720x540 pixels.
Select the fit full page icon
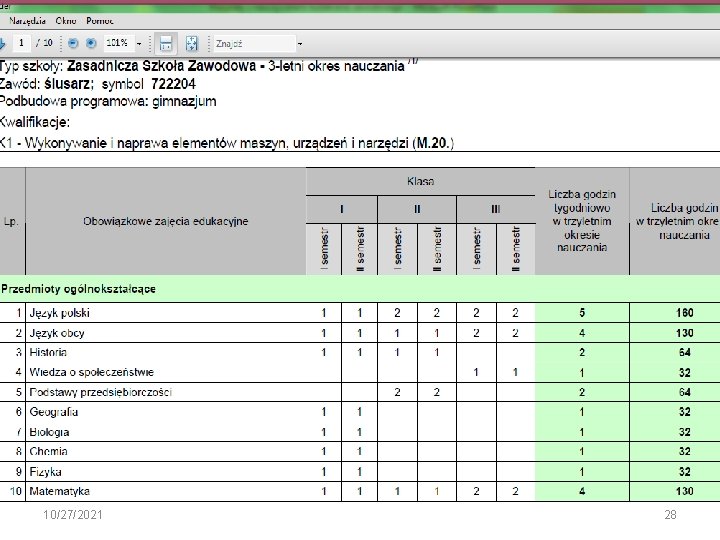[191, 44]
